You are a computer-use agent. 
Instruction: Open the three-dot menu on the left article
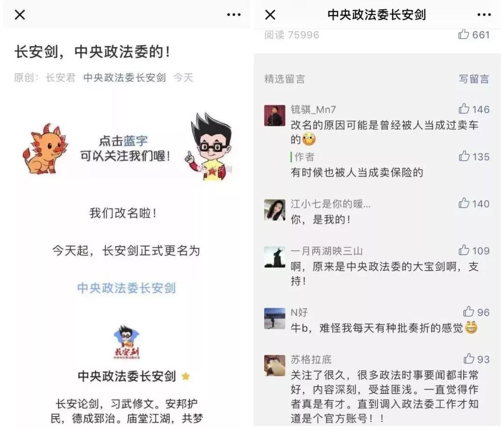pyautogui.click(x=234, y=15)
